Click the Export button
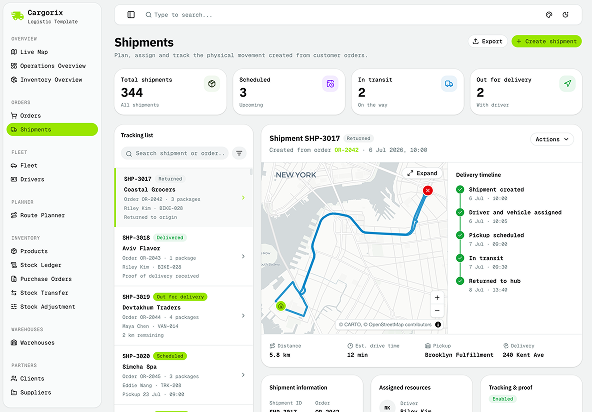The height and width of the screenshot is (412, 592). (x=488, y=41)
